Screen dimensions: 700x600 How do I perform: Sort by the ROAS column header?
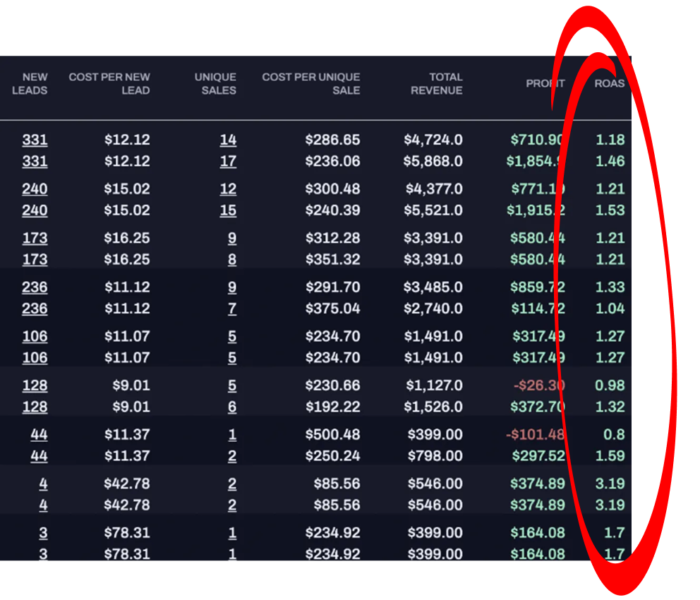[x=609, y=83]
